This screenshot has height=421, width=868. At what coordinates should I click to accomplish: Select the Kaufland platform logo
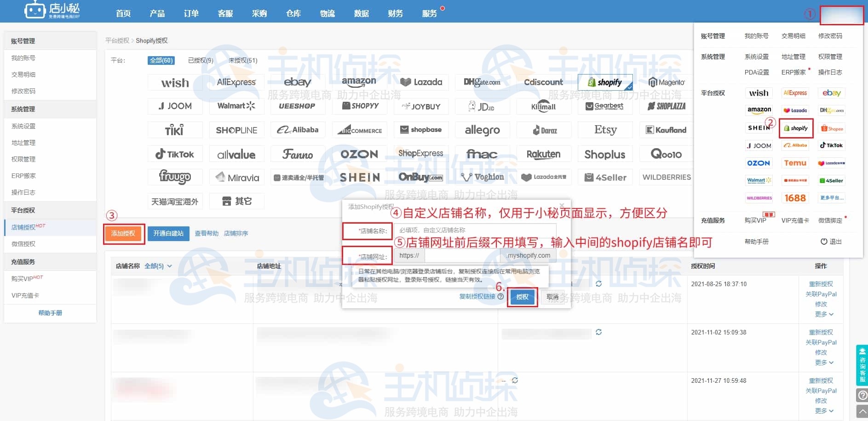(x=667, y=130)
